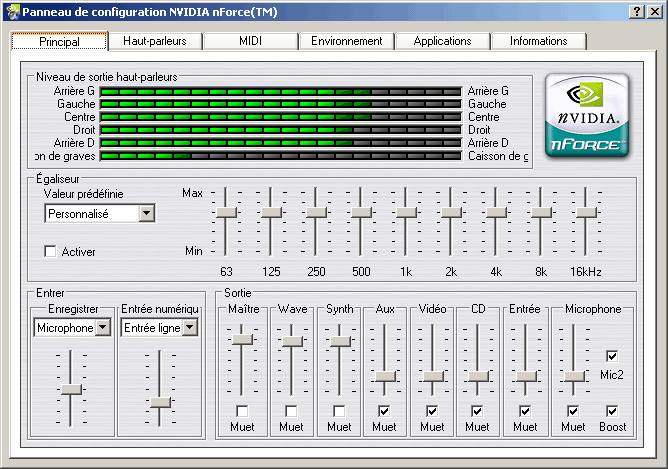Screen dimensions: 668x469
Task: Click the Enregistrer recording level slider
Action: pos(71,388)
